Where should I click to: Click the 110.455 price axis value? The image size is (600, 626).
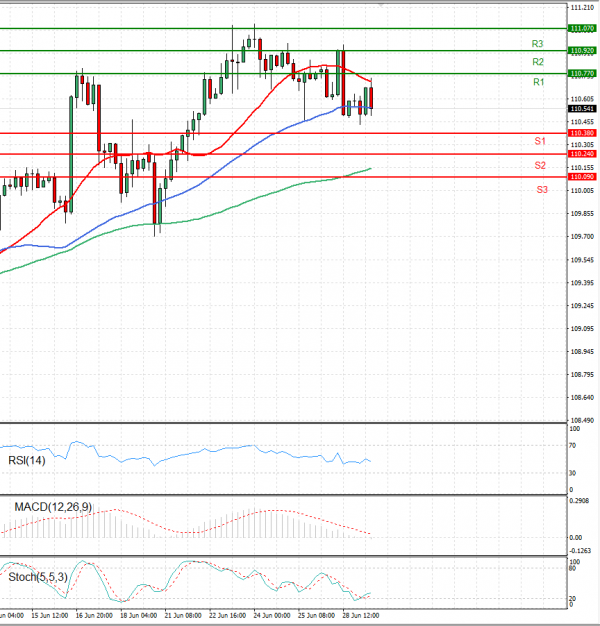pos(582,122)
